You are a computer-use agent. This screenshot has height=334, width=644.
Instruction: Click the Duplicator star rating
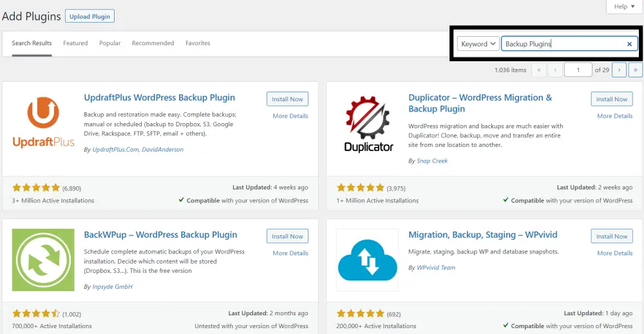361,188
